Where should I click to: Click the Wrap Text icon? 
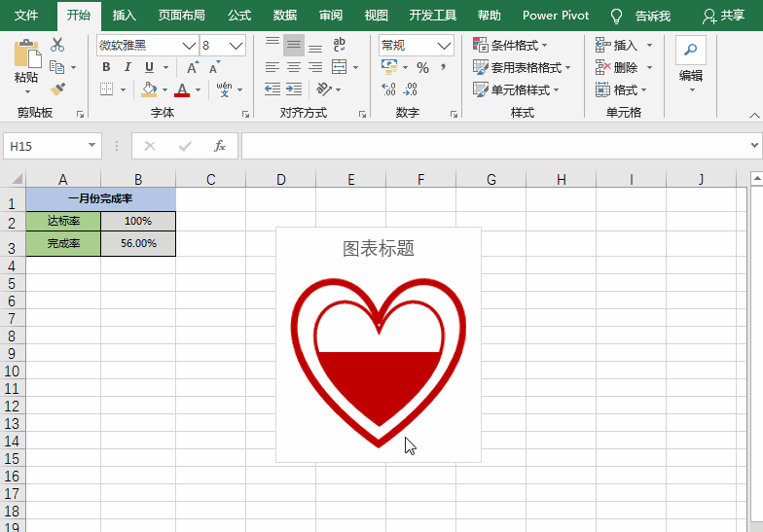[339, 45]
